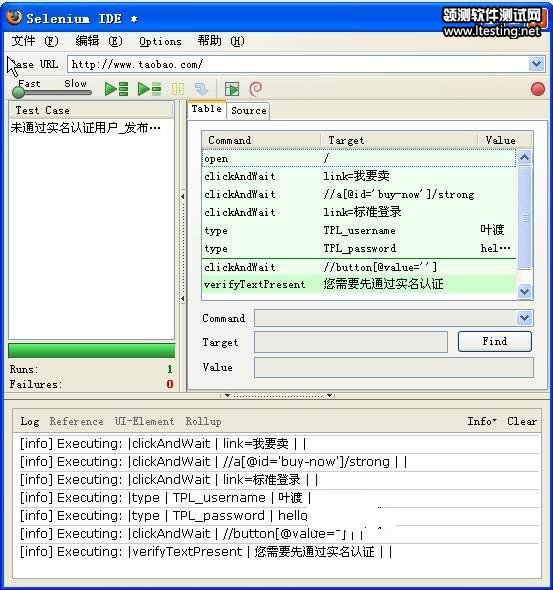This screenshot has height=590, width=553.
Task: Switch to the Table tab
Action: 207,109
